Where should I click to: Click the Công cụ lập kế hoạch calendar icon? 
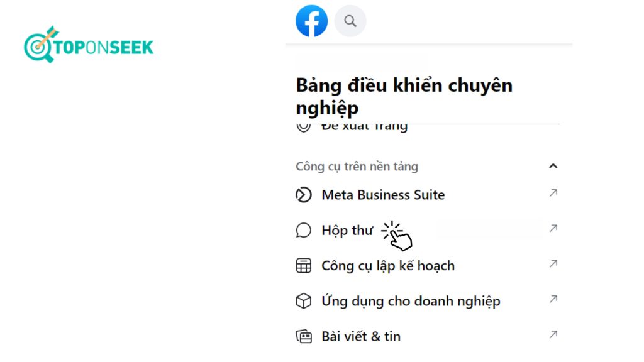[304, 266]
